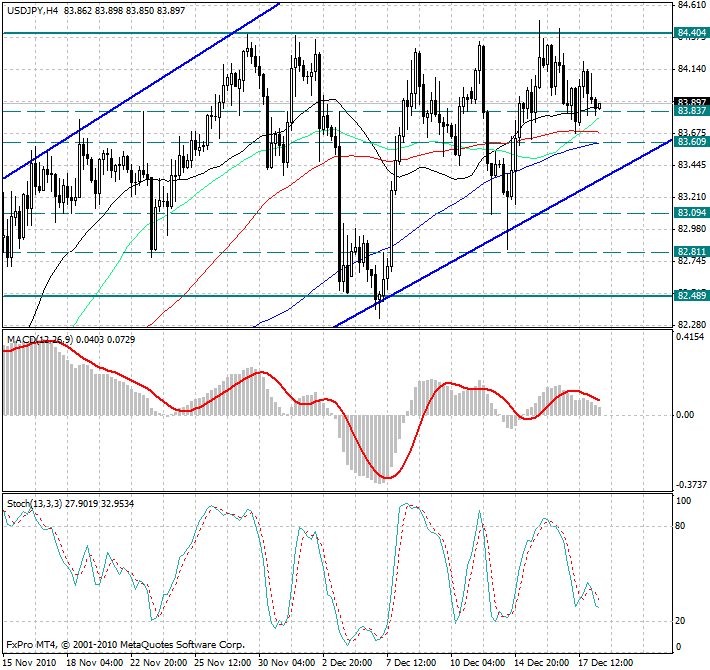Click the teal 82.489 price level tag
The width and height of the screenshot is (710, 670).
click(x=691, y=296)
